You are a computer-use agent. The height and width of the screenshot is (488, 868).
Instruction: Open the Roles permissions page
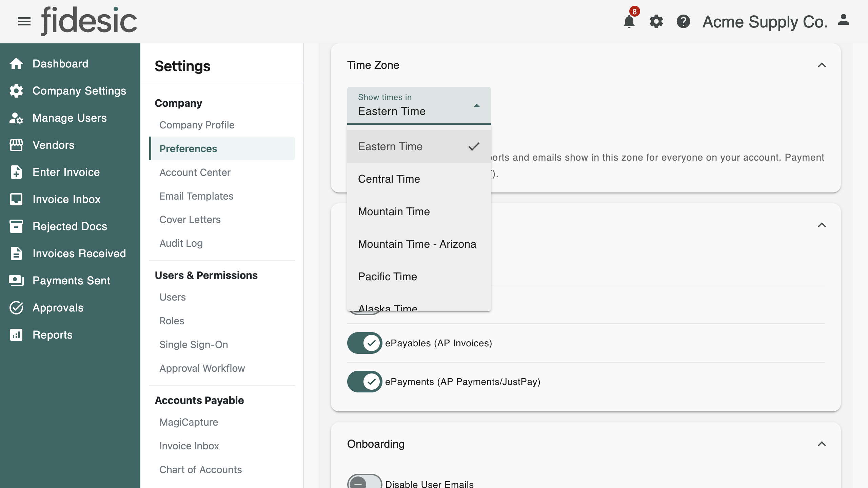[x=172, y=321]
